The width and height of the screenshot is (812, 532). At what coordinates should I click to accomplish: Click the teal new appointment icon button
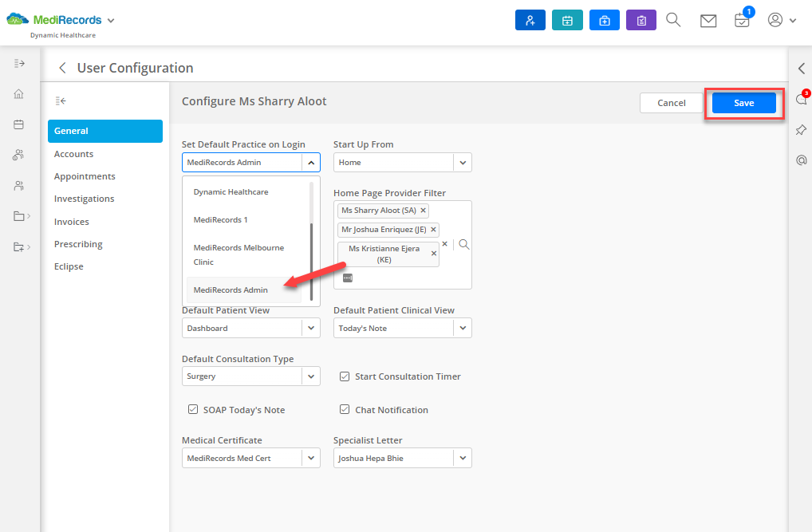[x=567, y=20]
